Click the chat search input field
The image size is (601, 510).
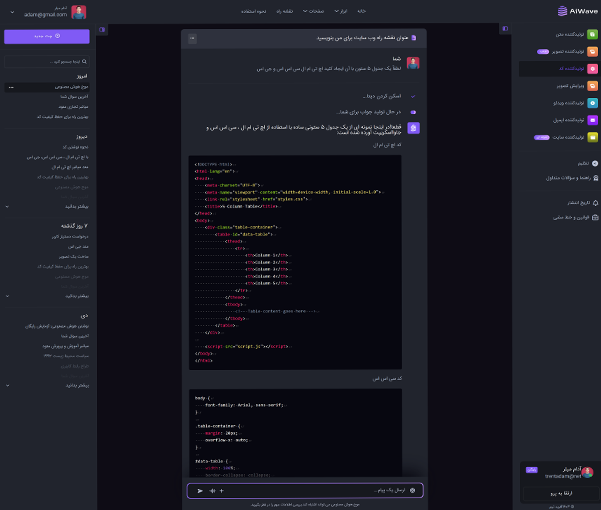(47, 61)
